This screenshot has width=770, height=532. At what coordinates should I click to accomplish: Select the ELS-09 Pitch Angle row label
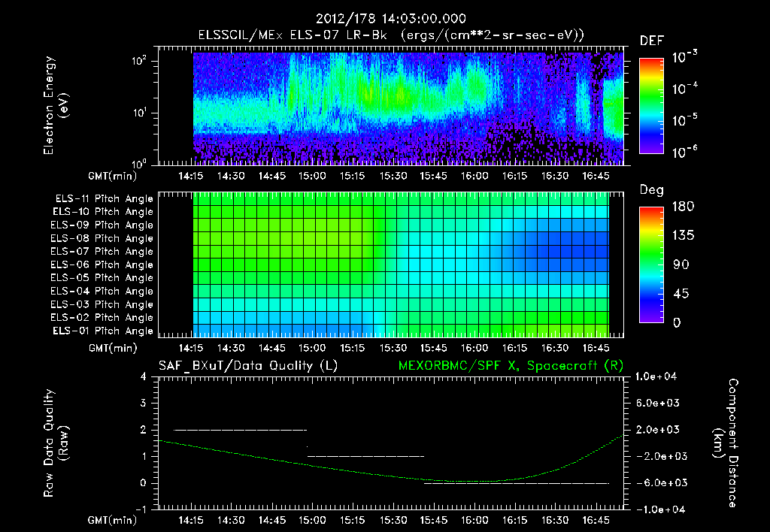click(x=102, y=225)
